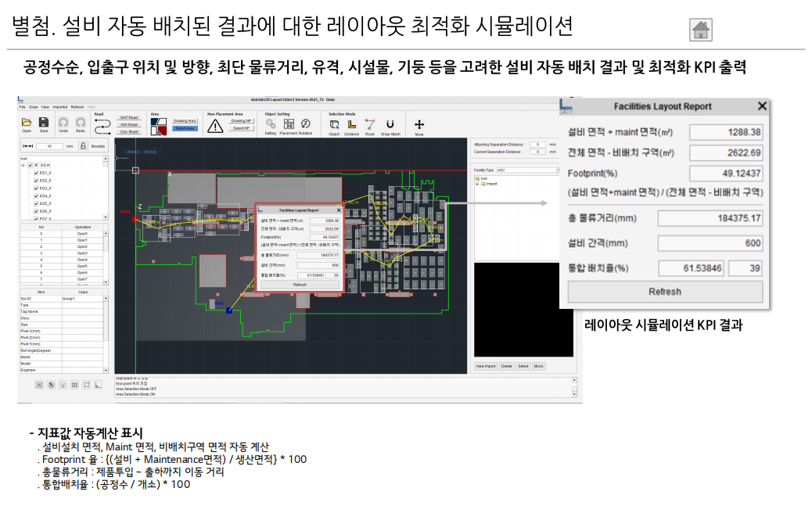812x520 pixels.
Task: Open the Imported menu
Action: click(x=59, y=106)
